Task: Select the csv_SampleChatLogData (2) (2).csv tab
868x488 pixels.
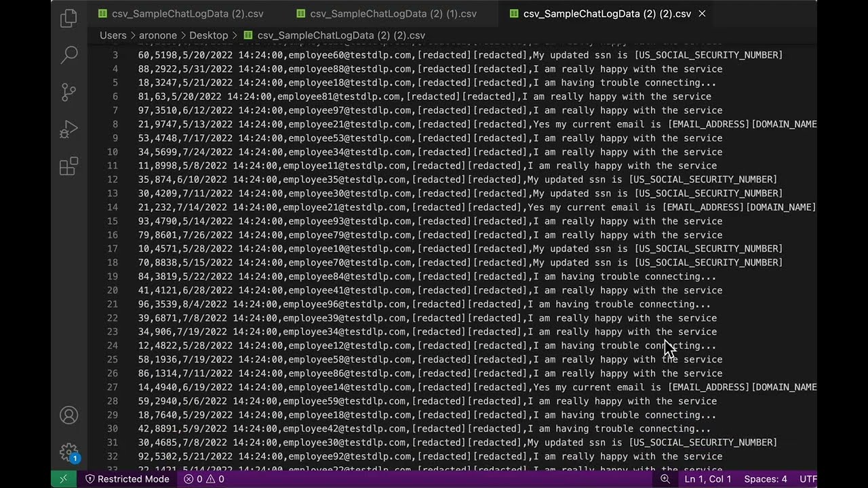Action: tap(607, 14)
